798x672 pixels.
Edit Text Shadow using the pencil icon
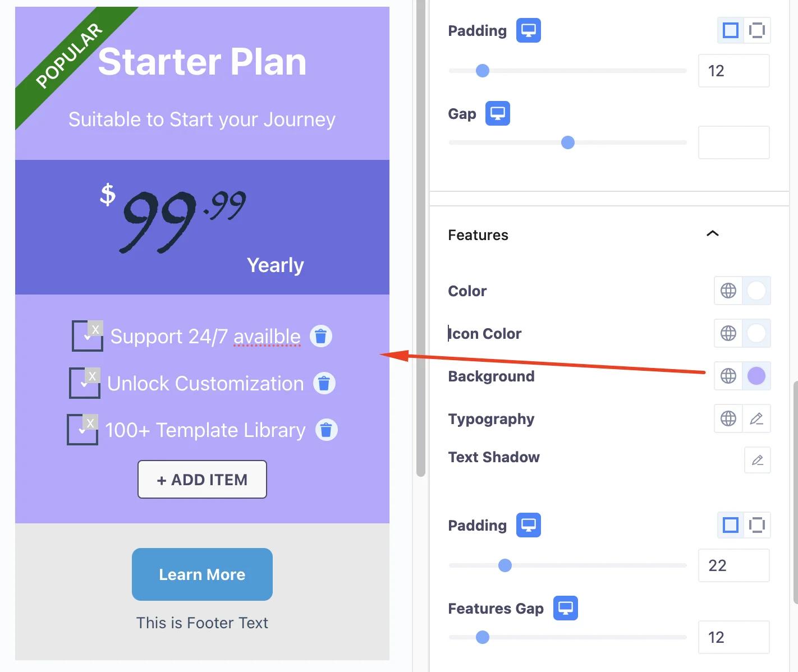click(x=756, y=460)
